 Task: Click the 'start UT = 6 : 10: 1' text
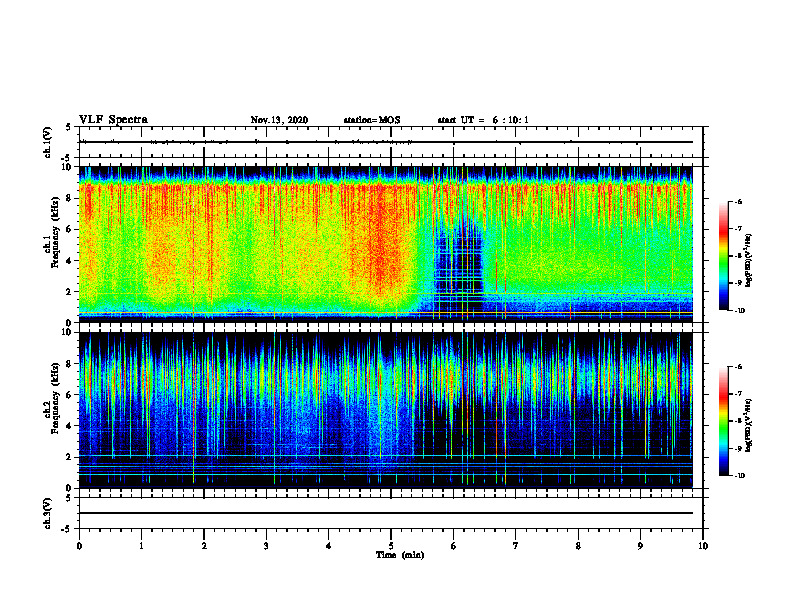click(483, 120)
